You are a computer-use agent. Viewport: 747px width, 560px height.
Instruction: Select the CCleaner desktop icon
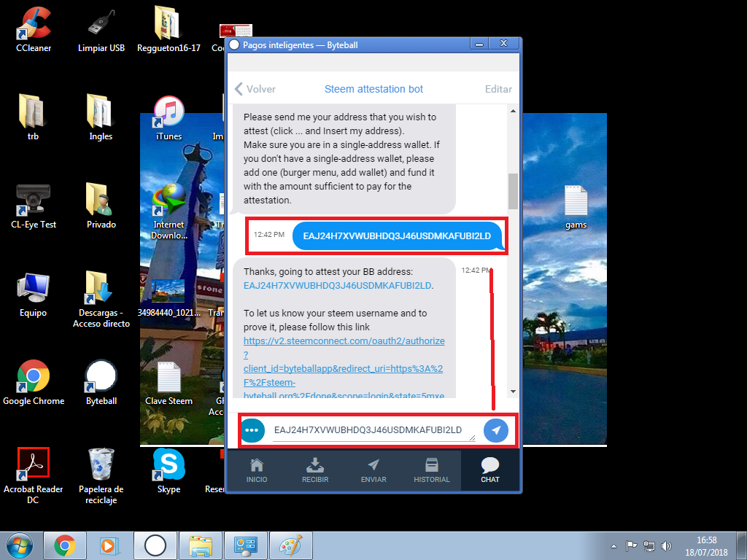pyautogui.click(x=34, y=29)
